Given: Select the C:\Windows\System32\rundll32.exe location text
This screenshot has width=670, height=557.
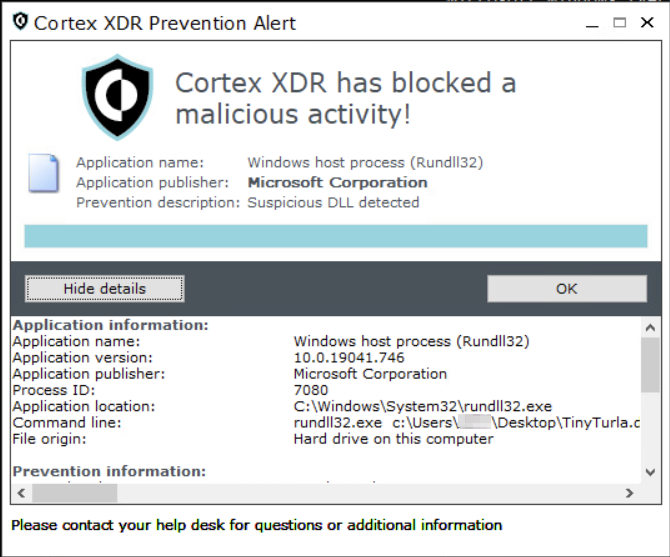Looking at the screenshot, I should [422, 406].
